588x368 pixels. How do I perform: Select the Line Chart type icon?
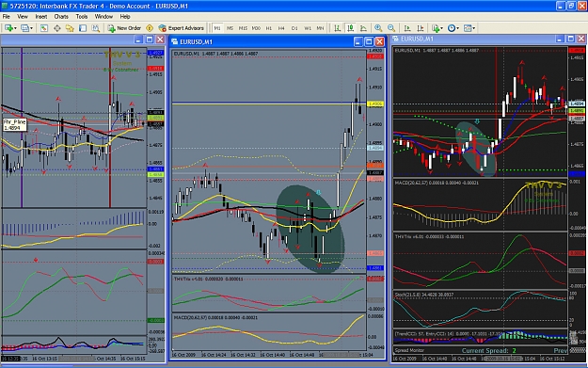tap(363, 28)
